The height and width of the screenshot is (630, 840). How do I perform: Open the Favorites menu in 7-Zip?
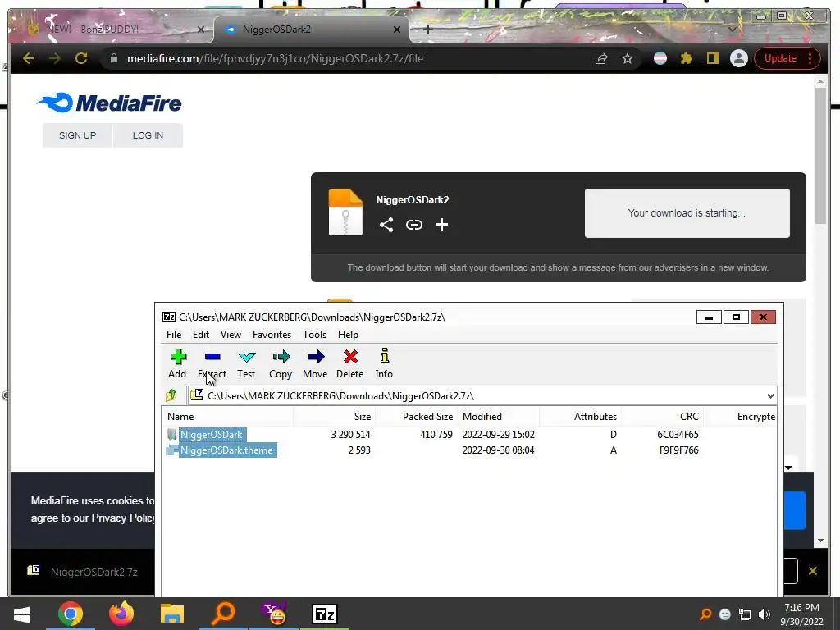pos(272,335)
